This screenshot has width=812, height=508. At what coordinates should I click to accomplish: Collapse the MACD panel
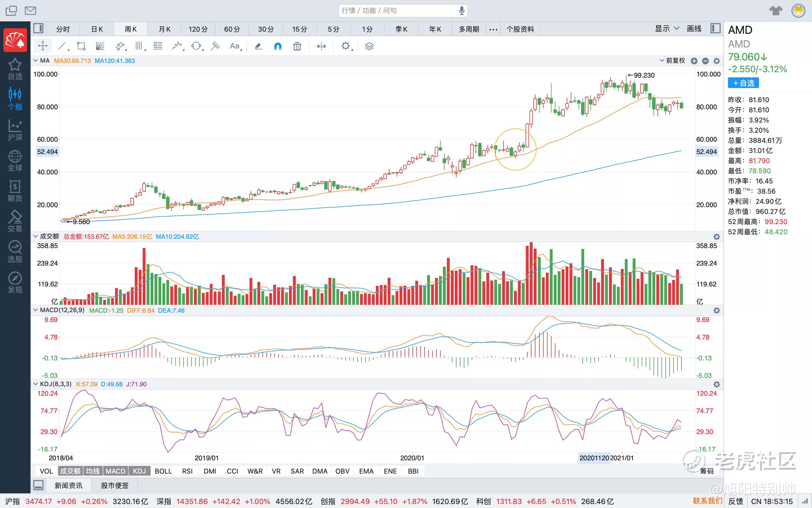(x=36, y=310)
